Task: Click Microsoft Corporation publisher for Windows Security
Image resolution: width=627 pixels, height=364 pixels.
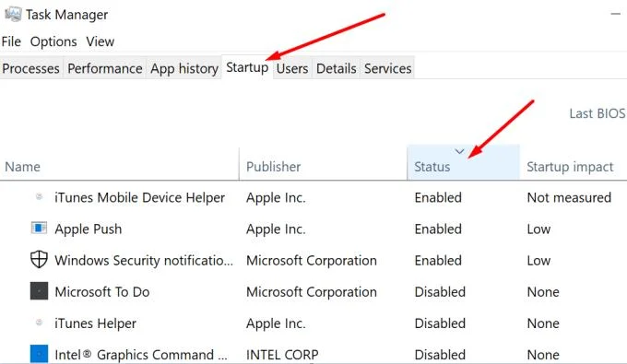Action: pyautogui.click(x=312, y=261)
